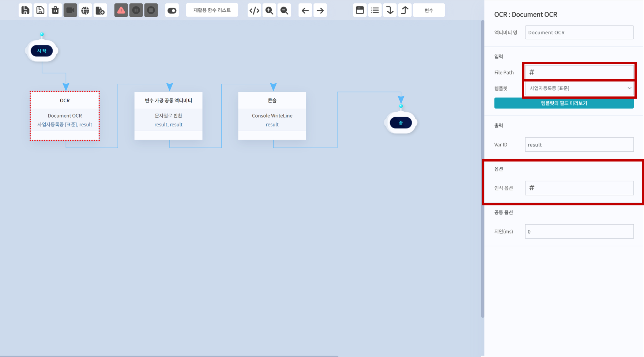Click the window panel icon
This screenshot has height=357, width=644.
360,10
